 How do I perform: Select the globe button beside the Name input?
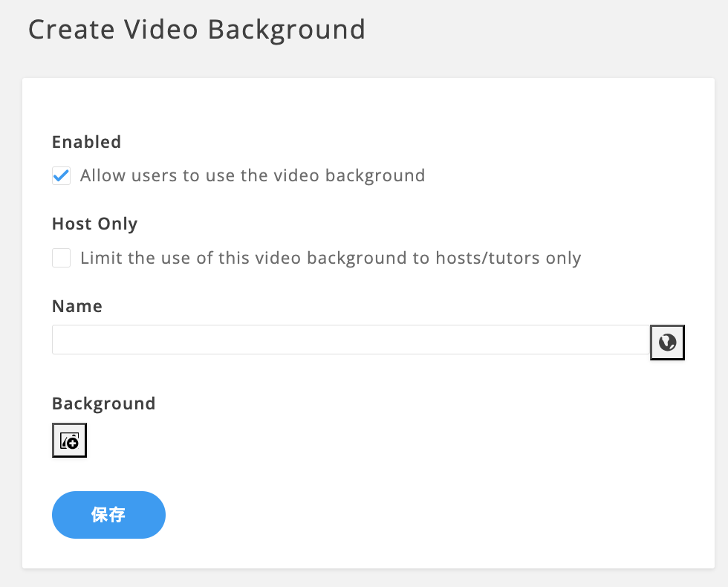pyautogui.click(x=666, y=342)
